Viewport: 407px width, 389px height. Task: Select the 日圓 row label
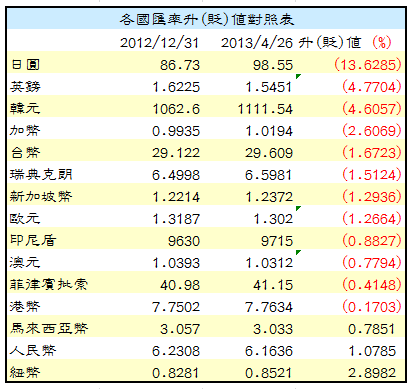[x=25, y=64]
